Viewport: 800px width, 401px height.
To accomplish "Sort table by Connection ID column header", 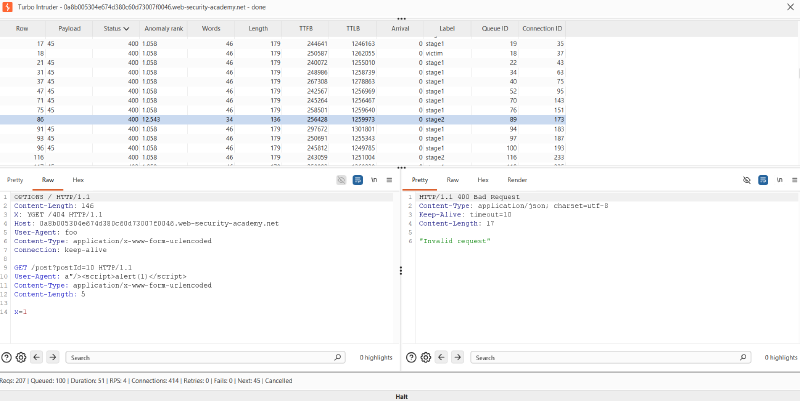I will [x=542, y=29].
